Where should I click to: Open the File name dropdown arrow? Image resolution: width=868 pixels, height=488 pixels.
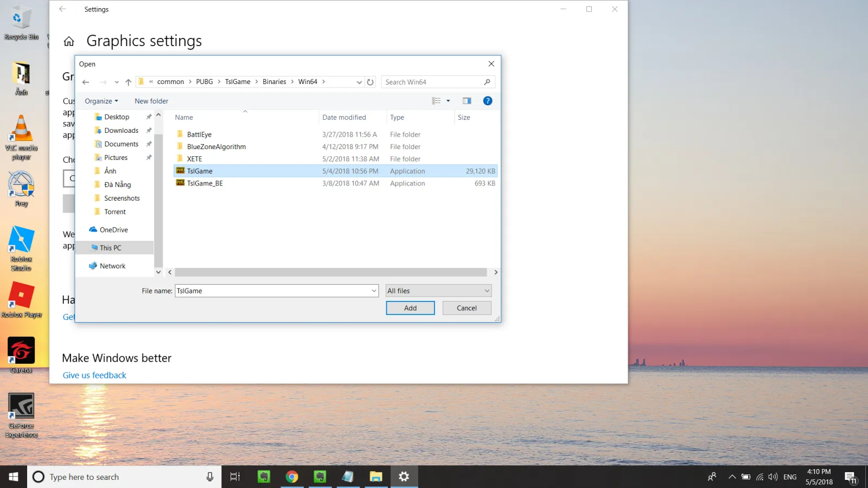(374, 291)
